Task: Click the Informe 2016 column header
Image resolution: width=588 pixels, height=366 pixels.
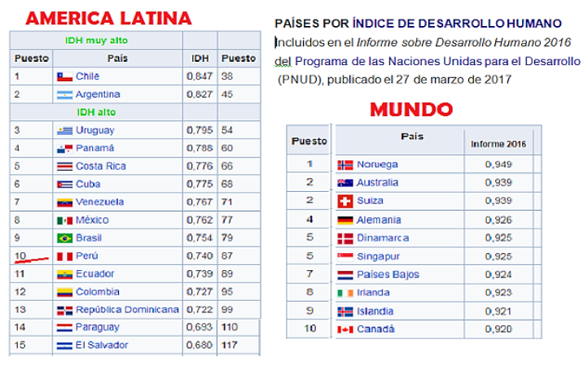Action: click(499, 145)
